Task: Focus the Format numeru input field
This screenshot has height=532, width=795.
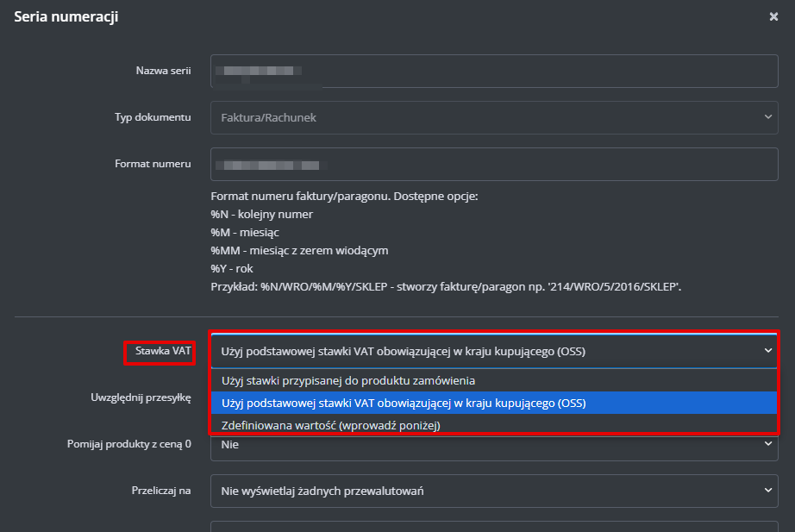Action: pos(493,164)
